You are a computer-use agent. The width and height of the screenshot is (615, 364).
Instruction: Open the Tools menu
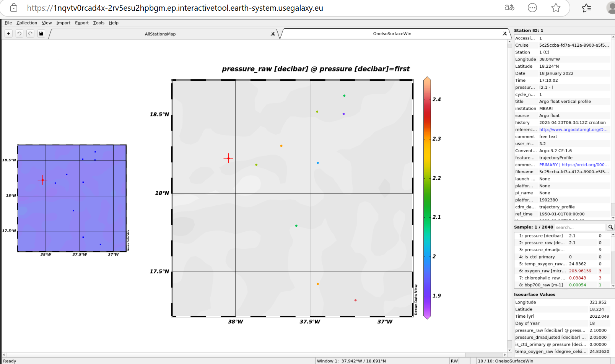point(98,23)
